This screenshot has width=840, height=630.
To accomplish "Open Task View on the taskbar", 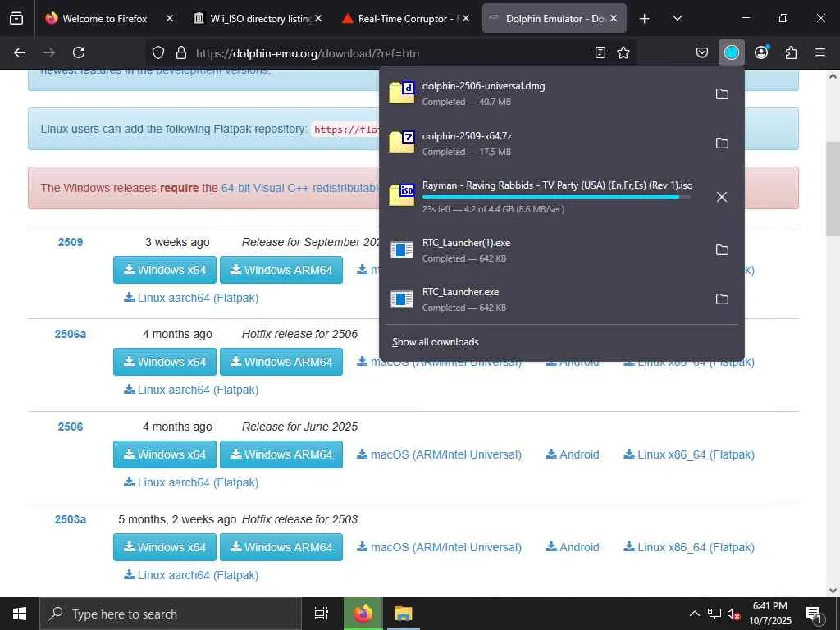I will pos(321,614).
